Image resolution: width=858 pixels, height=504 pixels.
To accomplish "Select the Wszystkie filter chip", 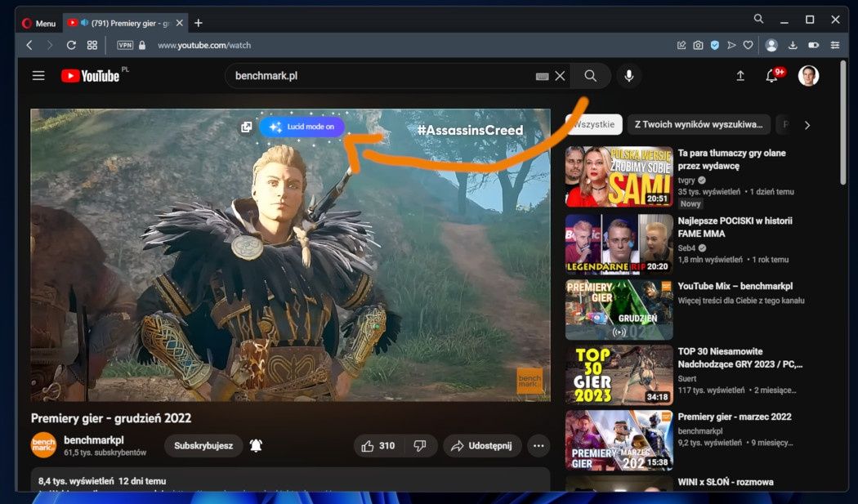I will tap(594, 124).
